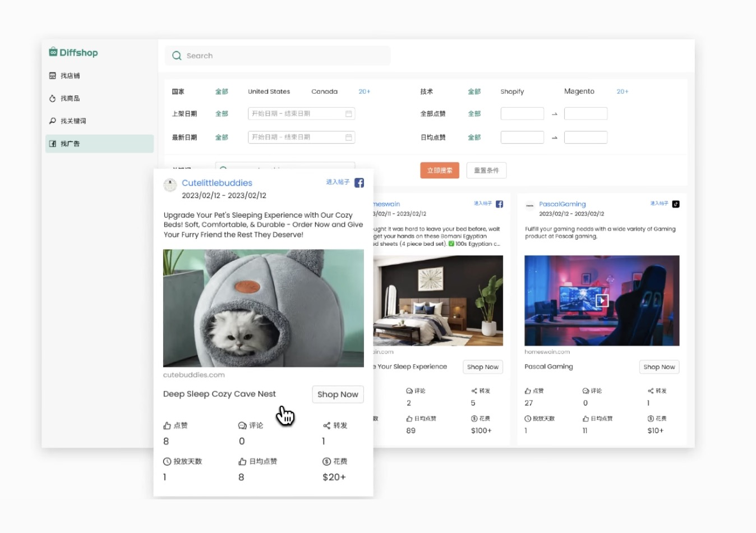Click the TikTok icon on PascalGaming card
Image resolution: width=756 pixels, height=533 pixels.
tap(676, 204)
